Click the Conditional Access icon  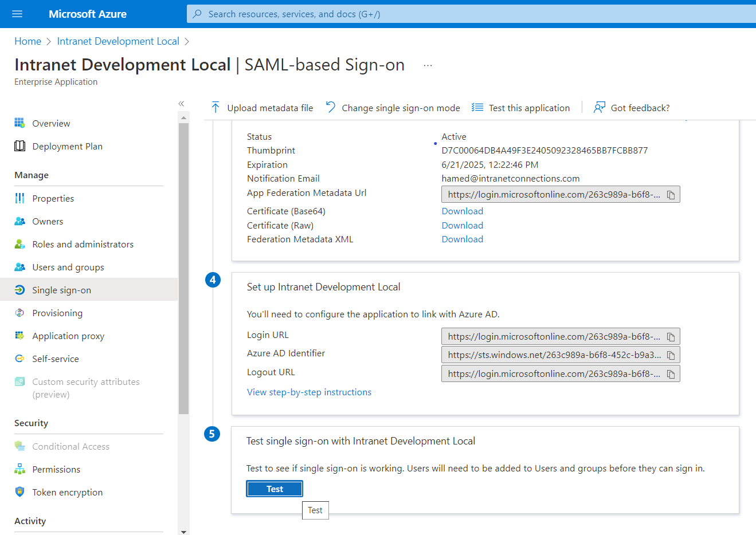[x=19, y=446]
